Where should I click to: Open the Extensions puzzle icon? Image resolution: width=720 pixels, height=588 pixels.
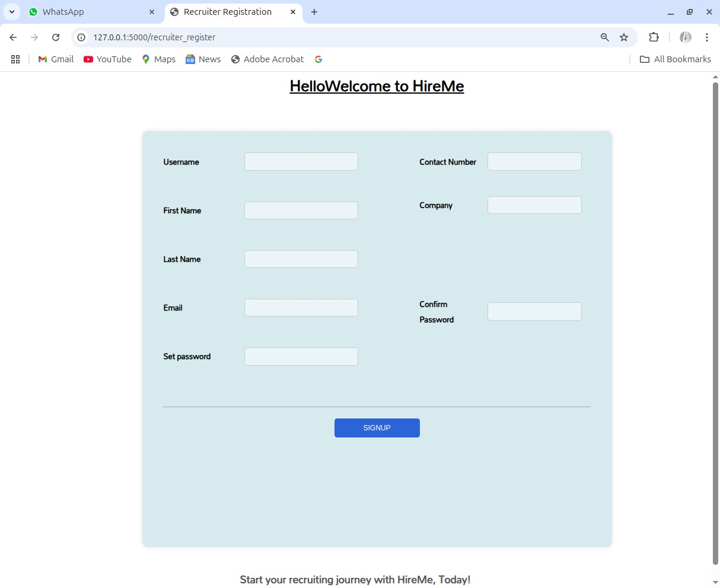(x=654, y=37)
